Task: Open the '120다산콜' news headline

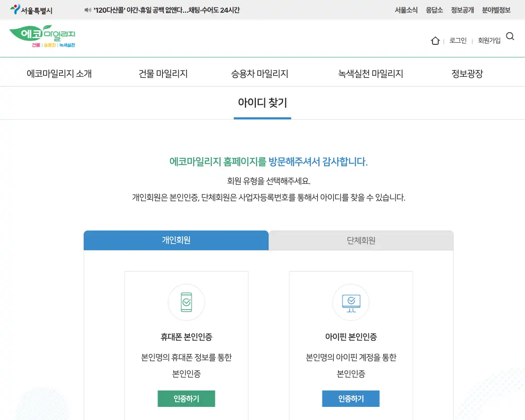Action: (x=167, y=10)
